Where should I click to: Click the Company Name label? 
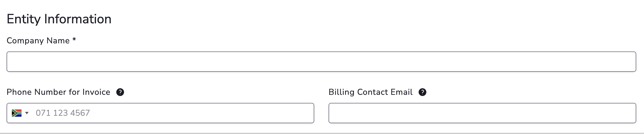(x=38, y=41)
